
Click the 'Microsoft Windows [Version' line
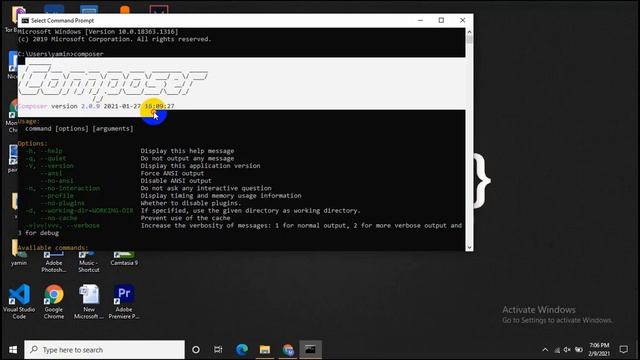[98, 31]
